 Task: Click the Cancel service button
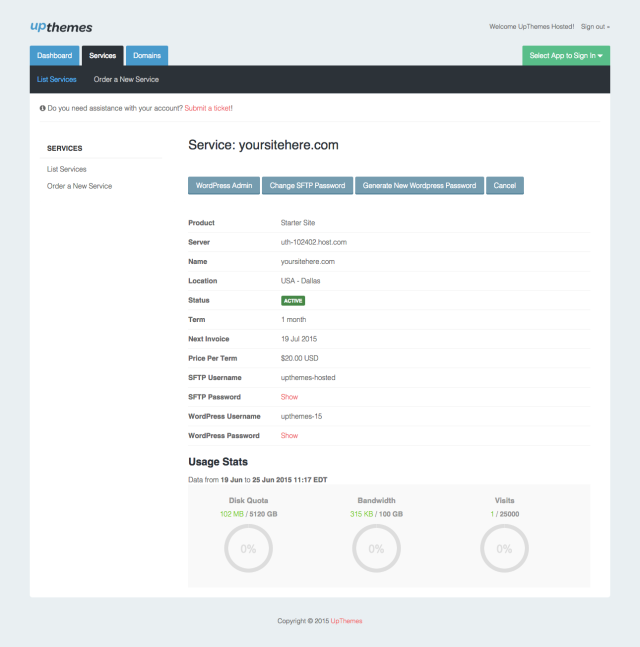[x=505, y=186]
